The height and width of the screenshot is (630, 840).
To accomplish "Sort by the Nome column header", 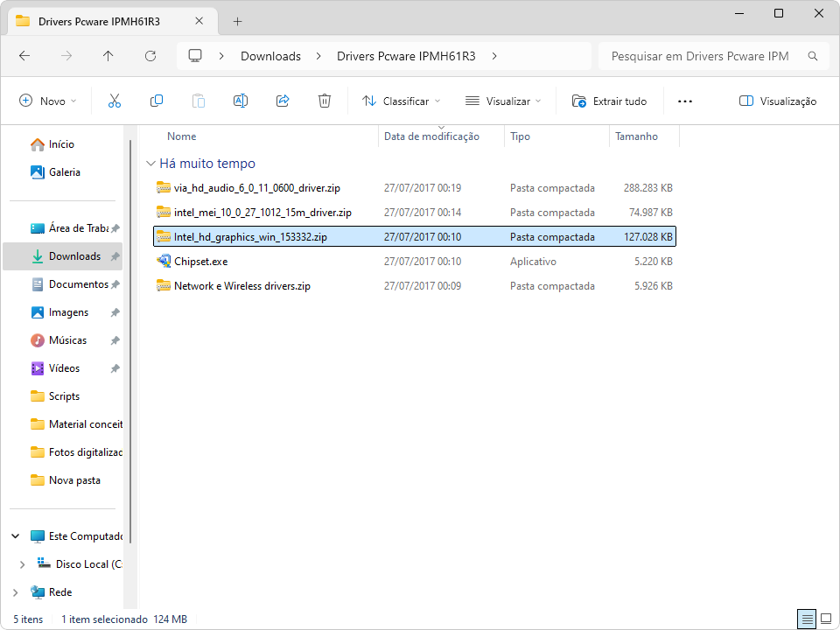I will pyautogui.click(x=182, y=136).
